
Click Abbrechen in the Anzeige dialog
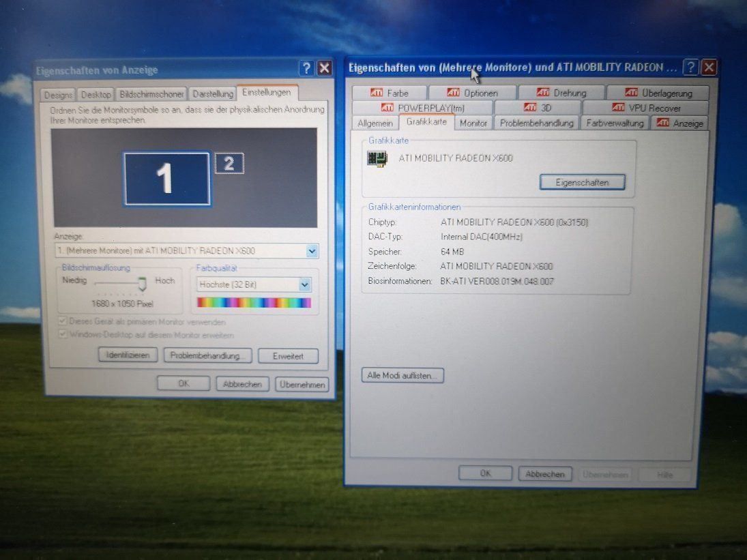point(242,384)
